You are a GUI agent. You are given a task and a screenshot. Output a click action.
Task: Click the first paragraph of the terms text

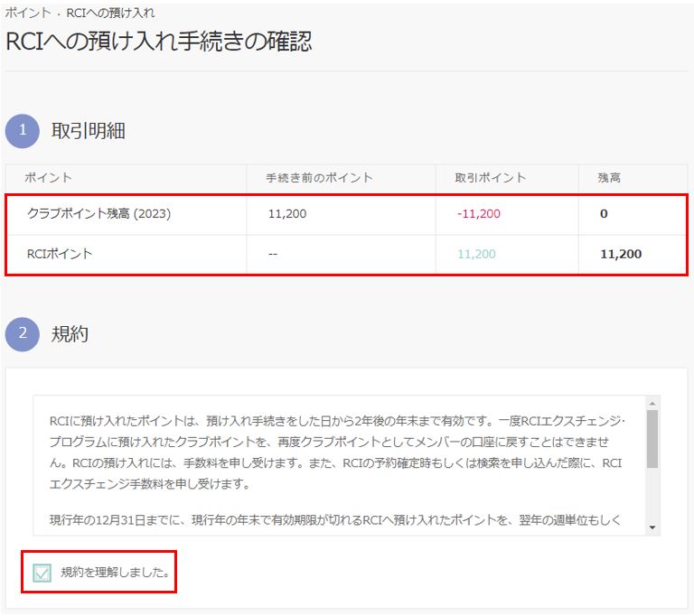point(337,453)
